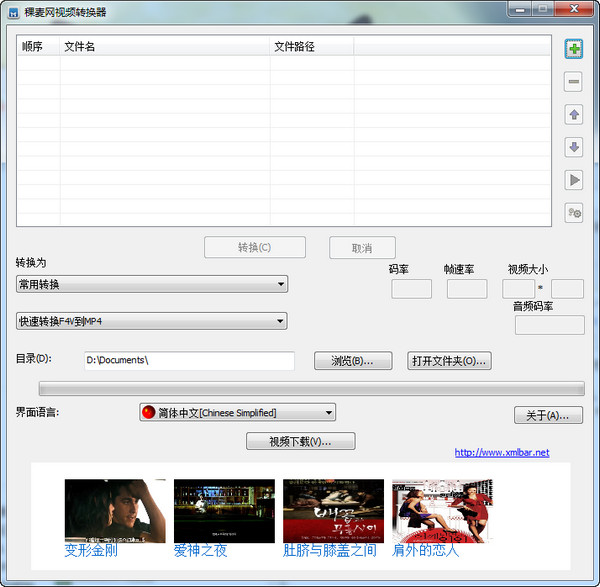Click 浏览(B)... to browse directory
The height and width of the screenshot is (587, 600).
click(x=351, y=361)
